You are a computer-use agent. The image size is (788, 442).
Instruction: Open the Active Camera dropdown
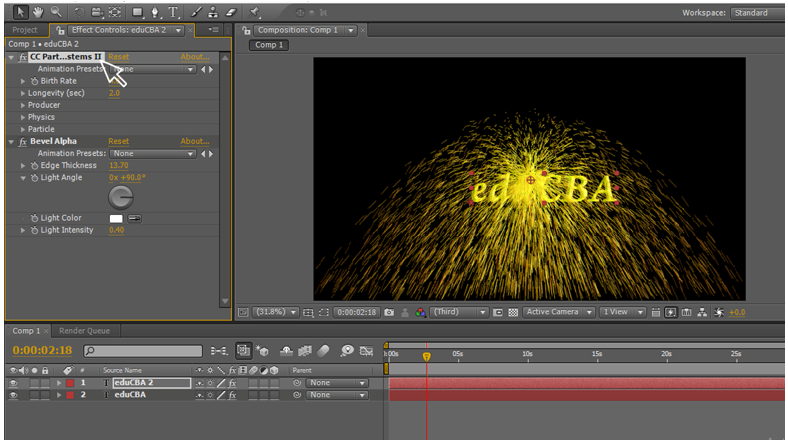559,312
